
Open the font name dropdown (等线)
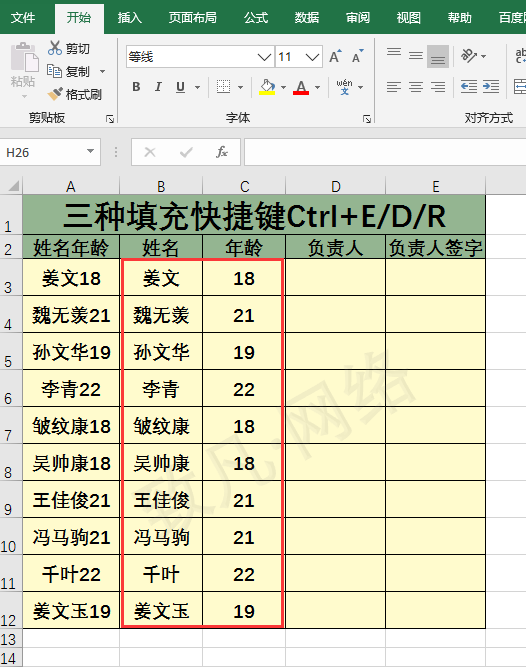264,57
